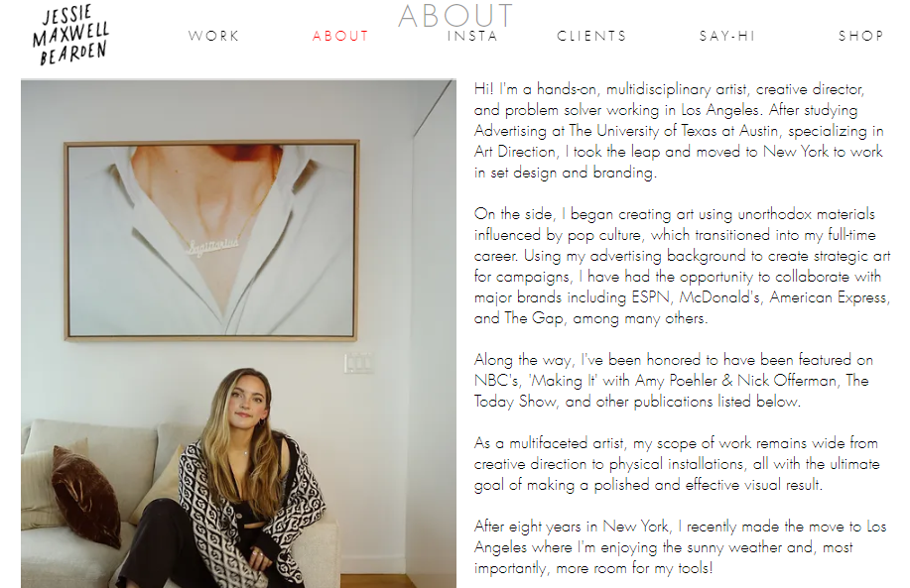Screen dimensions: 910x588
Task: Open the CLIENTS page
Action: [x=592, y=36]
